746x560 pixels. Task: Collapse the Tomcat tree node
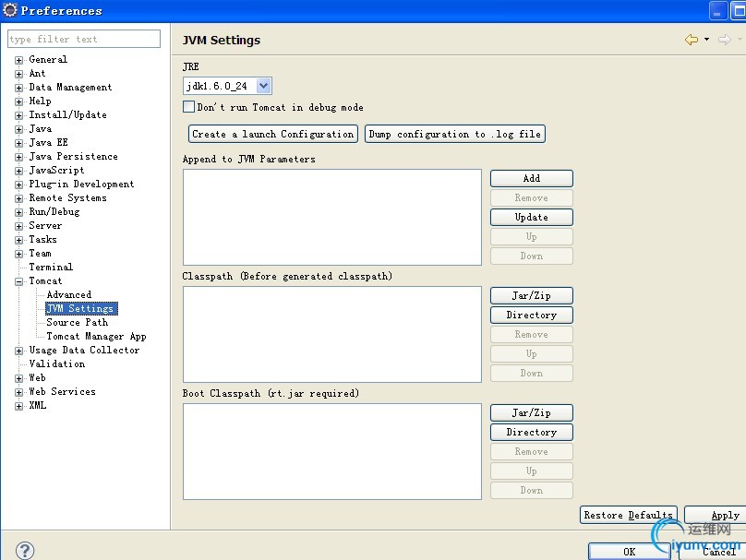[x=19, y=281]
